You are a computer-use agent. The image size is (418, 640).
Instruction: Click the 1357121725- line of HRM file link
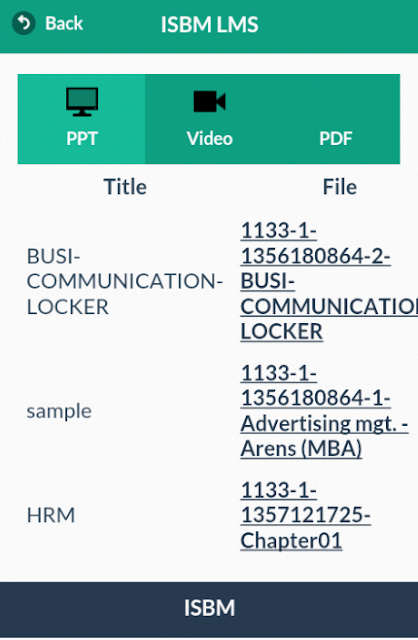305,515
